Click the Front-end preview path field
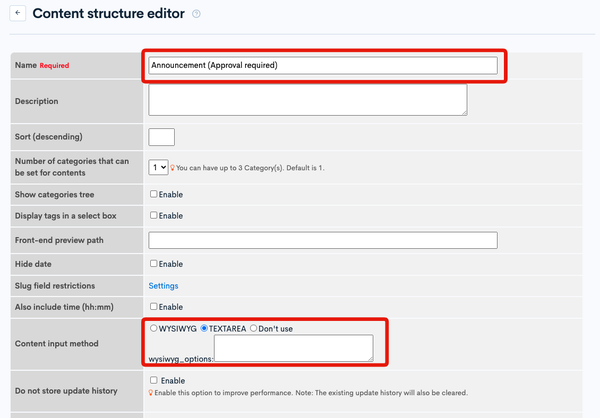Viewport: 600px width, 418px height. click(323, 240)
